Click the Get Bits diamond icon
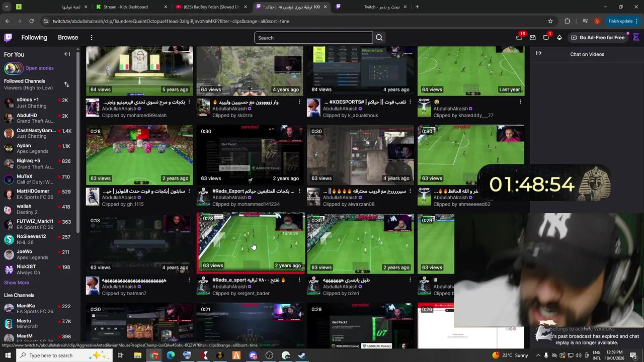This screenshot has width=644, height=362. click(x=559, y=38)
